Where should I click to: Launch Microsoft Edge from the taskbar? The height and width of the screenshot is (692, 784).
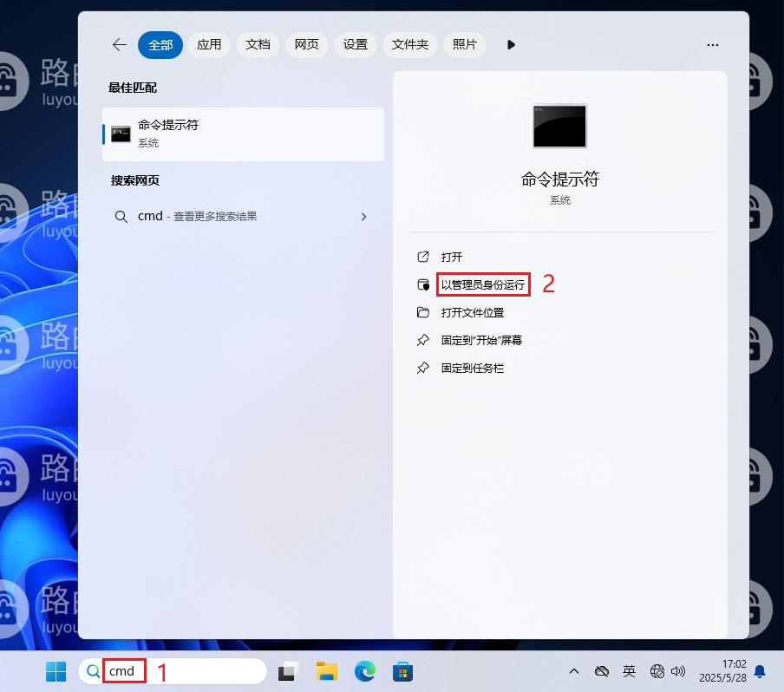click(365, 671)
